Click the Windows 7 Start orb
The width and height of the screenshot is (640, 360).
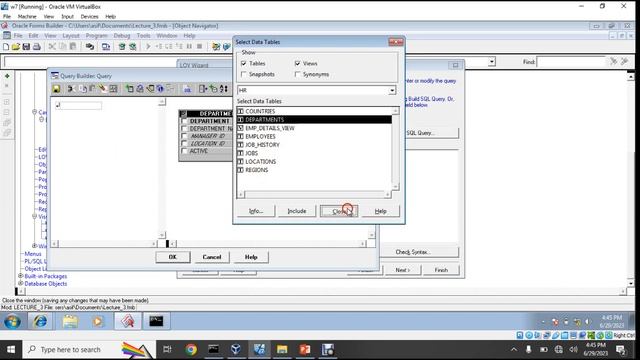click(12, 321)
